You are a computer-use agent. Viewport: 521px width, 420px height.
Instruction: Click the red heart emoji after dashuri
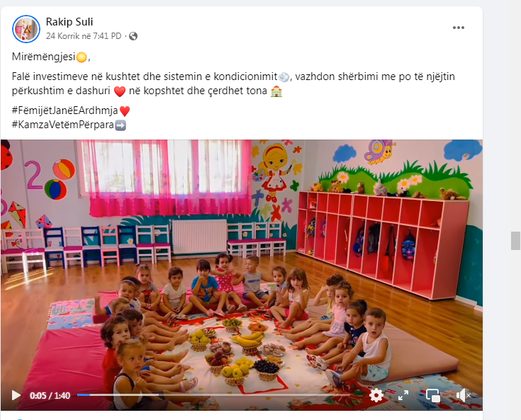coord(120,91)
